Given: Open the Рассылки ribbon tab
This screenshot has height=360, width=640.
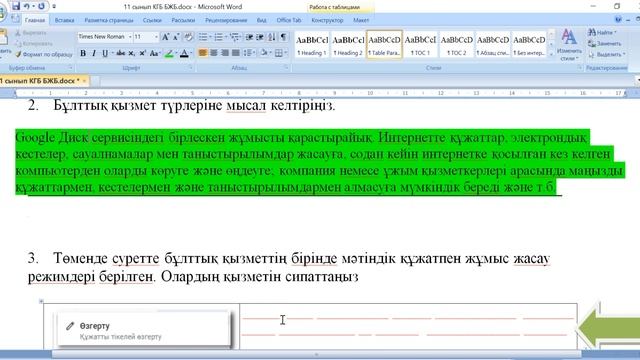Looking at the screenshot, I should pos(183,20).
